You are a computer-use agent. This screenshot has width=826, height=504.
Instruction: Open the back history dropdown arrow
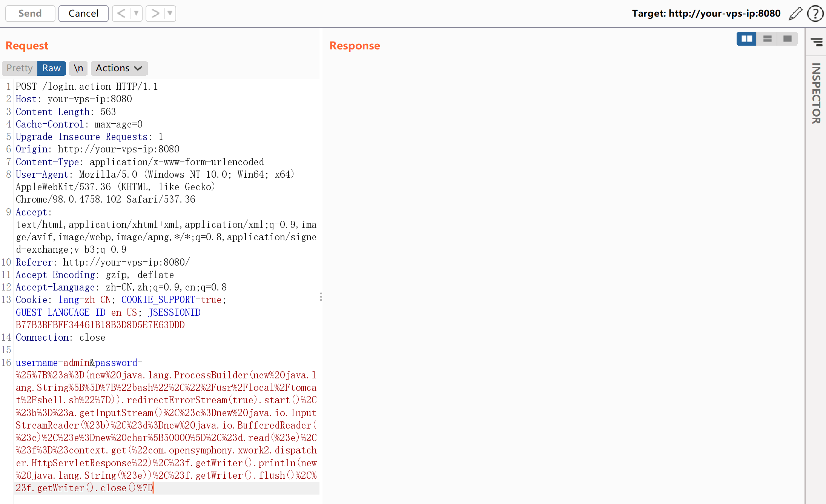(136, 14)
